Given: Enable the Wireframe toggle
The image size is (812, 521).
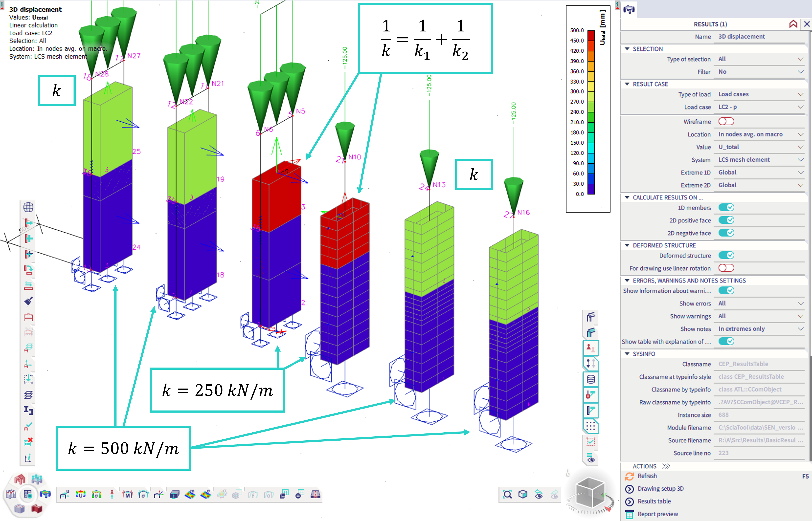Looking at the screenshot, I should 726,121.
